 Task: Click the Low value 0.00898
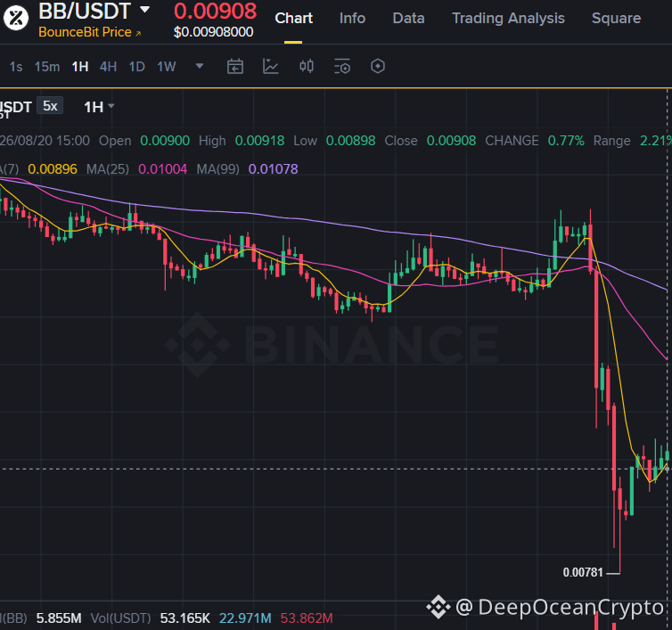[x=350, y=141]
